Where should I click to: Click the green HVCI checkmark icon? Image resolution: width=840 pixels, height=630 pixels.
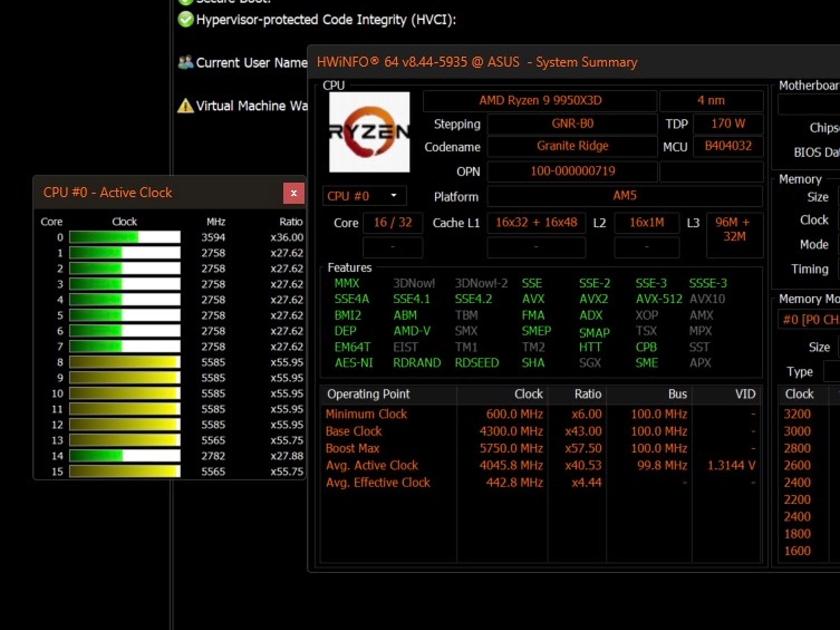(185, 20)
